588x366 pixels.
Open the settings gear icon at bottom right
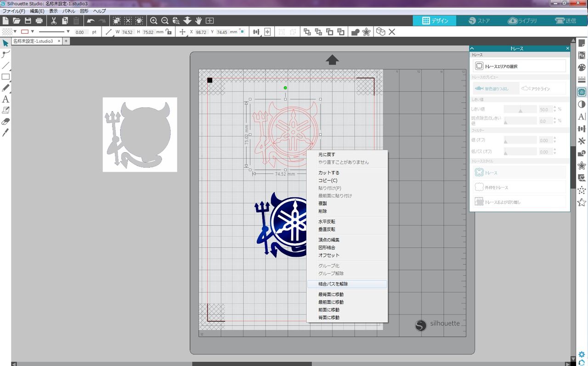(x=582, y=355)
